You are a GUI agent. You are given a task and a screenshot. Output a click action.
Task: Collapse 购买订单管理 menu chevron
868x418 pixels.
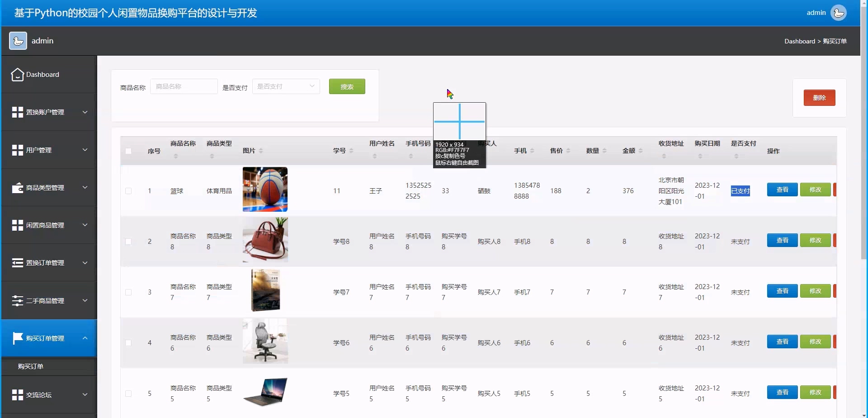pyautogui.click(x=85, y=338)
